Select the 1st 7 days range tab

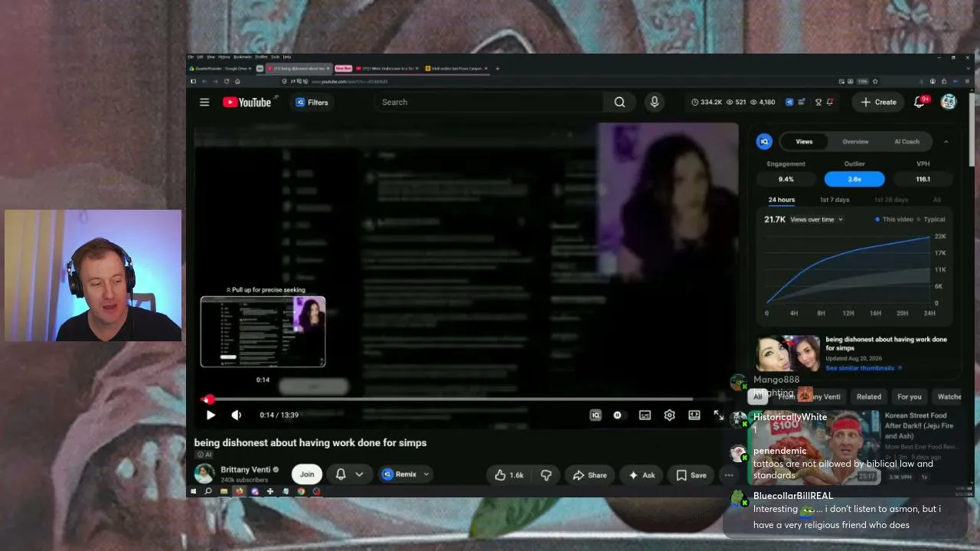click(x=835, y=200)
